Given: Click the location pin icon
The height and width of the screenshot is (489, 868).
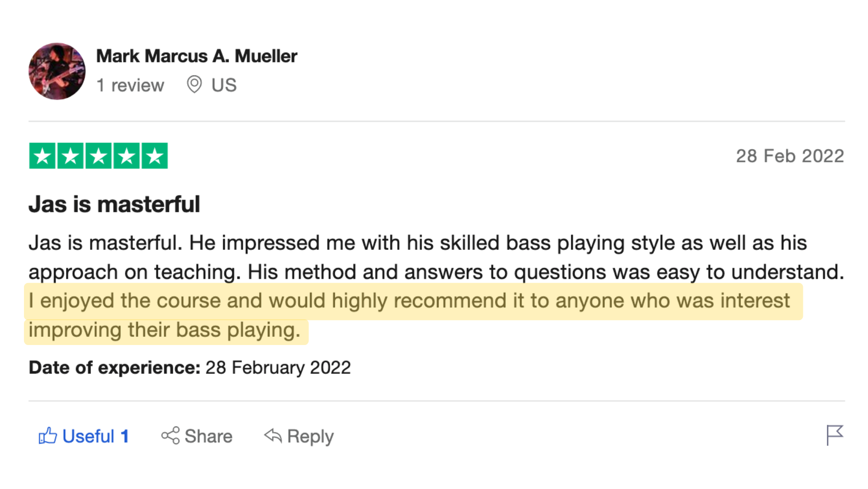Looking at the screenshot, I should click(194, 85).
